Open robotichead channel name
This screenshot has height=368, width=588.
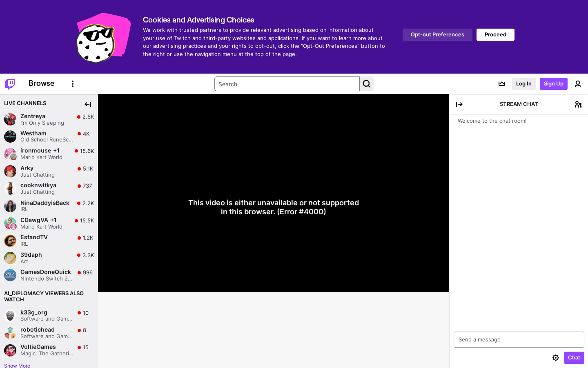click(x=38, y=330)
